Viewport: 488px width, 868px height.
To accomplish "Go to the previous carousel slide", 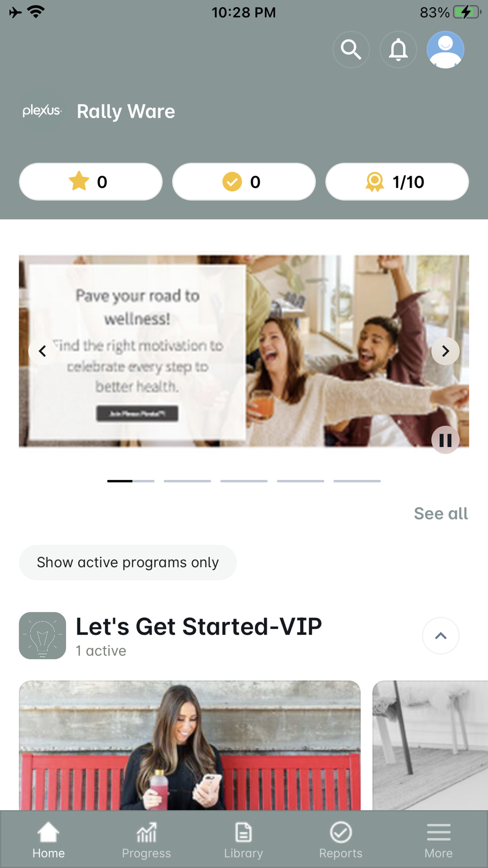I will pos(42,351).
